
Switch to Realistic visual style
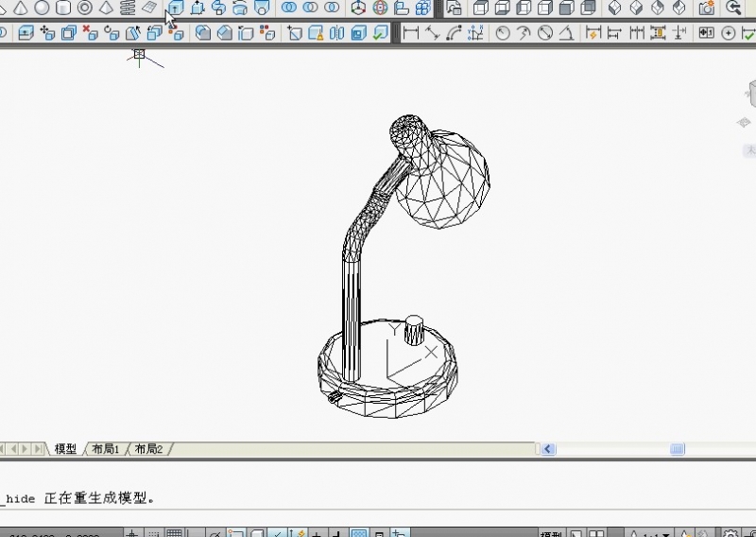tap(545, 8)
